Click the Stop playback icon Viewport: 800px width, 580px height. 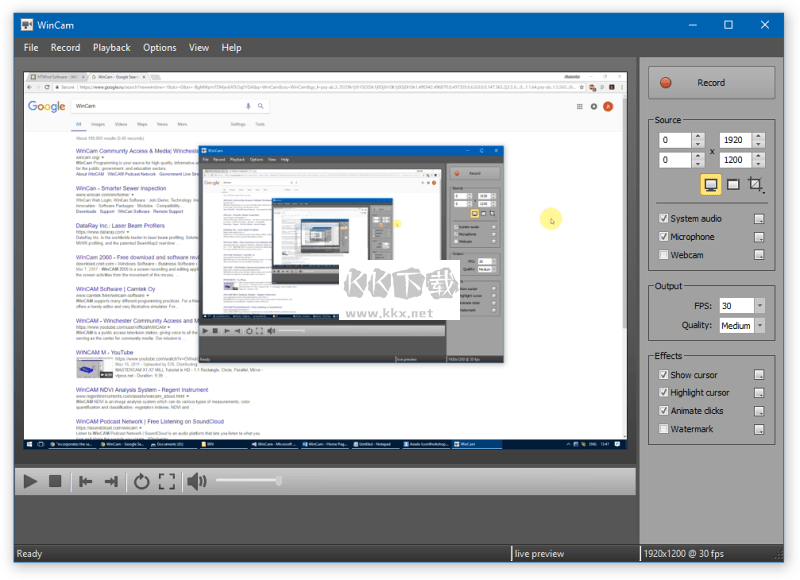tap(56, 482)
